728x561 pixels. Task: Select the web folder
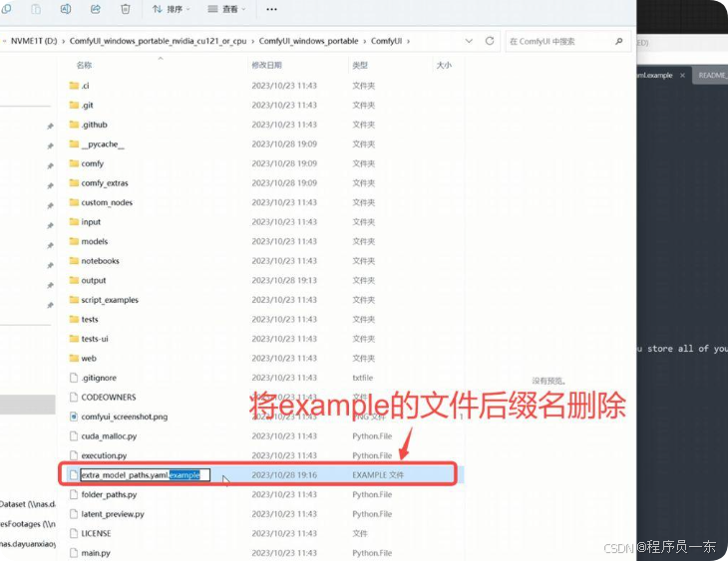pyautogui.click(x=82, y=359)
